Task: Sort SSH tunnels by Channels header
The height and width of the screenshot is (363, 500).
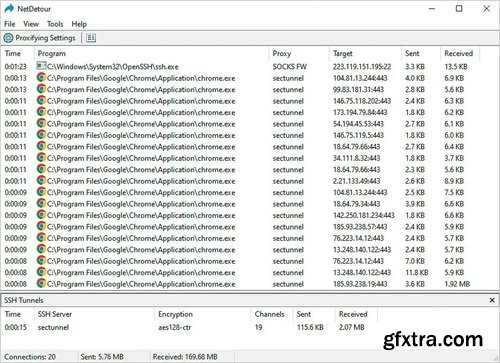Action: pyautogui.click(x=269, y=314)
